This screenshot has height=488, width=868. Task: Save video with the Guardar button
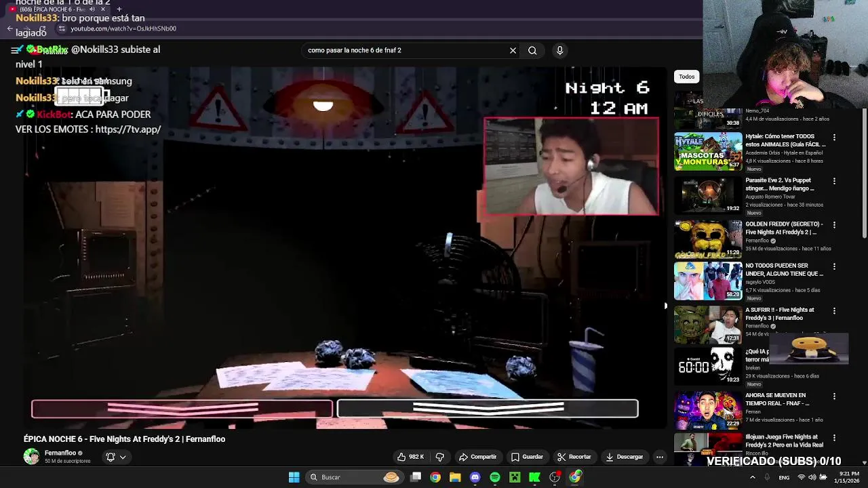point(527,457)
